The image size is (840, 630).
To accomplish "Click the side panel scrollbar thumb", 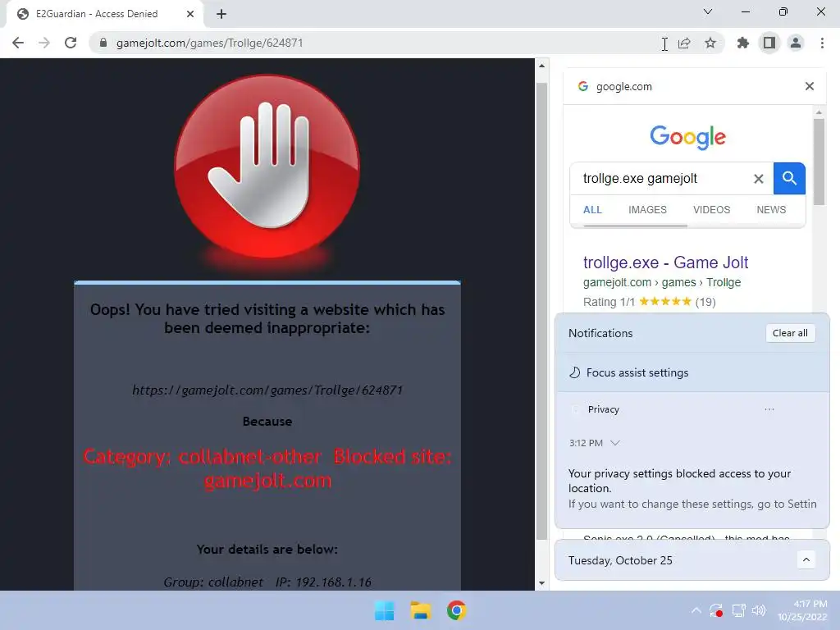I will (819, 162).
